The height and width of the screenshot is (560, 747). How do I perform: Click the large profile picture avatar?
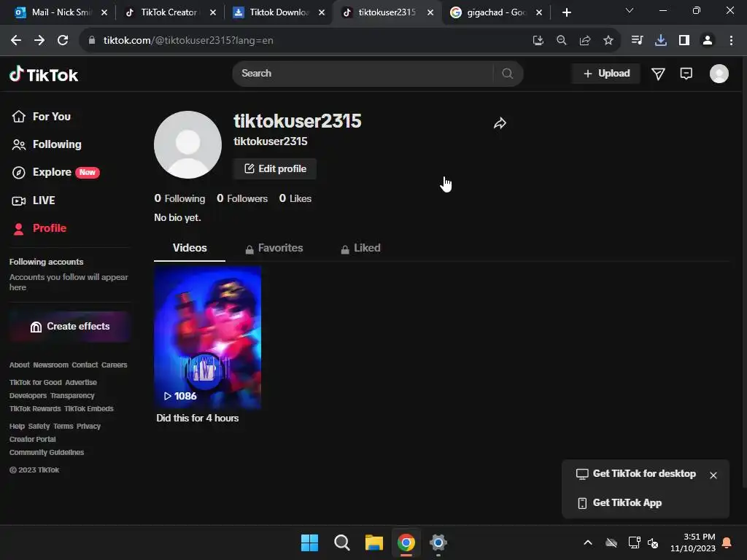pyautogui.click(x=187, y=145)
